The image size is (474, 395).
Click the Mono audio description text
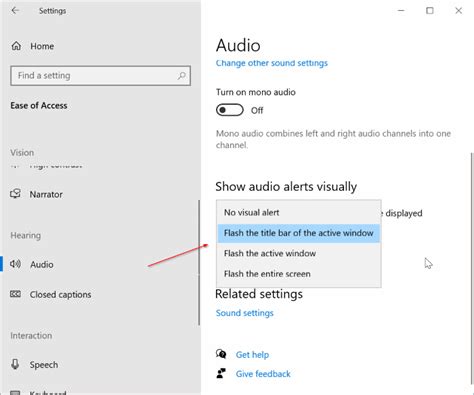(x=333, y=139)
